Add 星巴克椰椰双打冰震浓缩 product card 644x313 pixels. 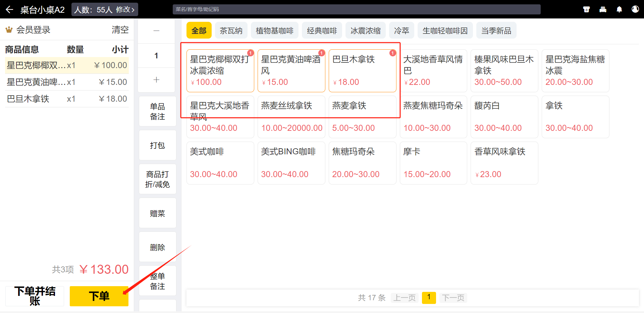220,71
